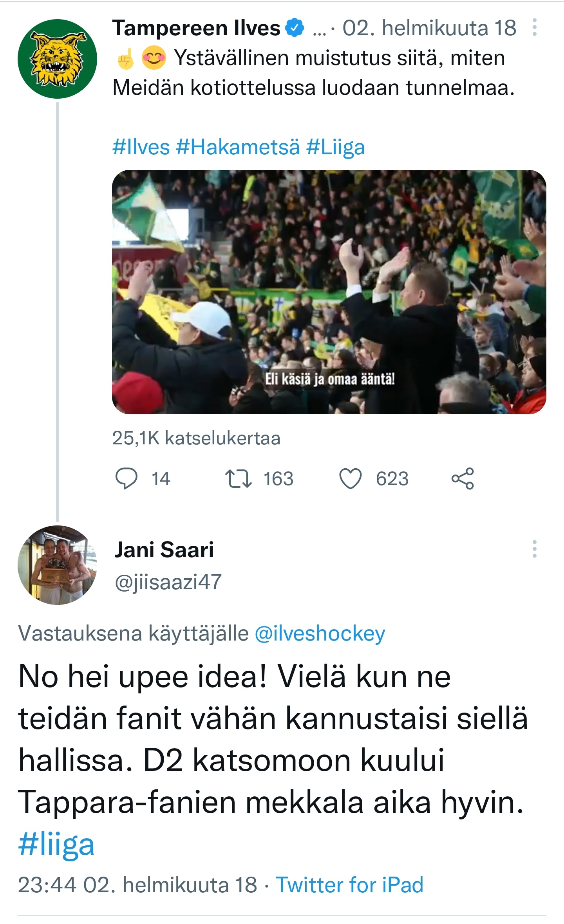Click the blue verified badge
564x924 pixels.
(x=295, y=28)
